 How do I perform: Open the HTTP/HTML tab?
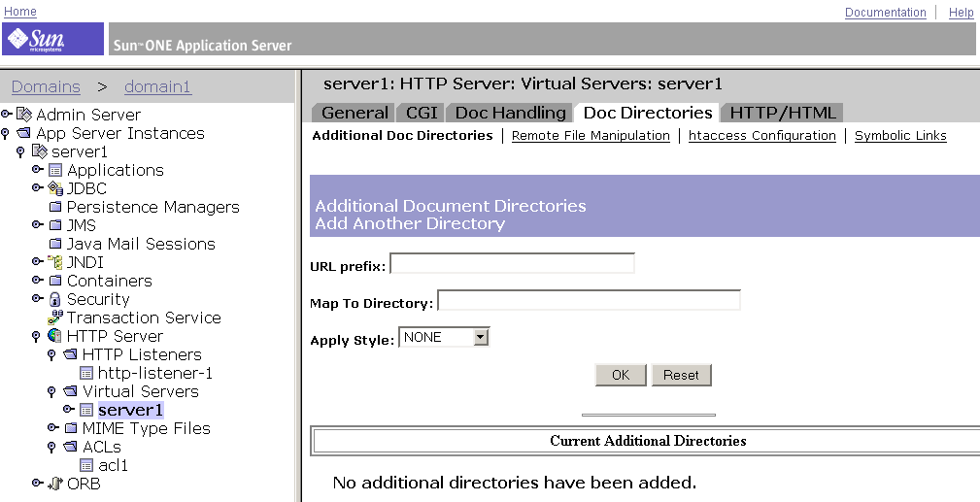tap(783, 113)
